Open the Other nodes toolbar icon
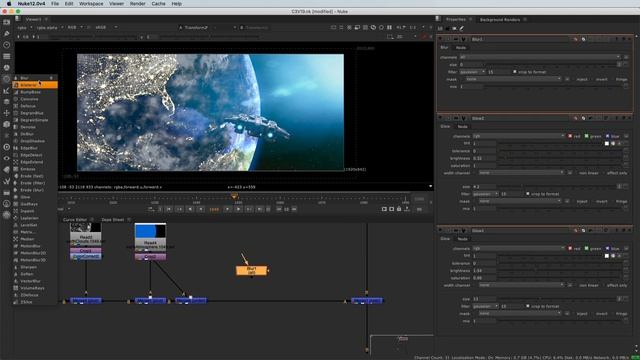The width and height of the screenshot is (640, 360). tap(6, 192)
